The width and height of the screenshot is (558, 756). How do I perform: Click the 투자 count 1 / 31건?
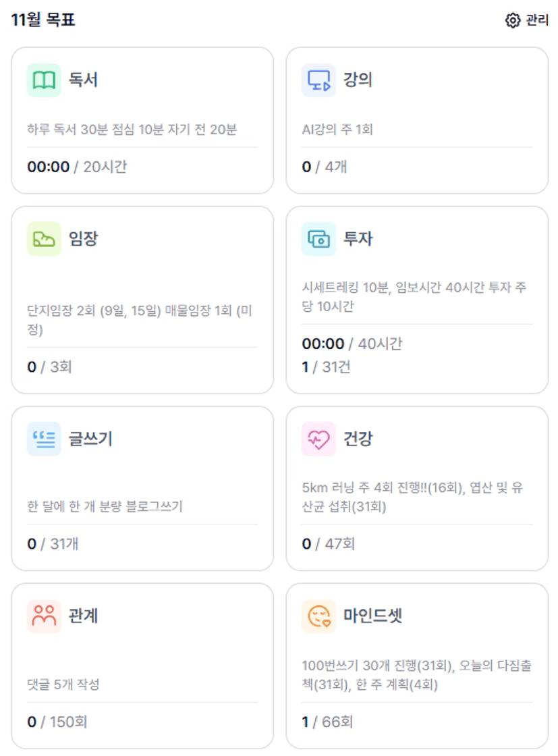coord(326,367)
